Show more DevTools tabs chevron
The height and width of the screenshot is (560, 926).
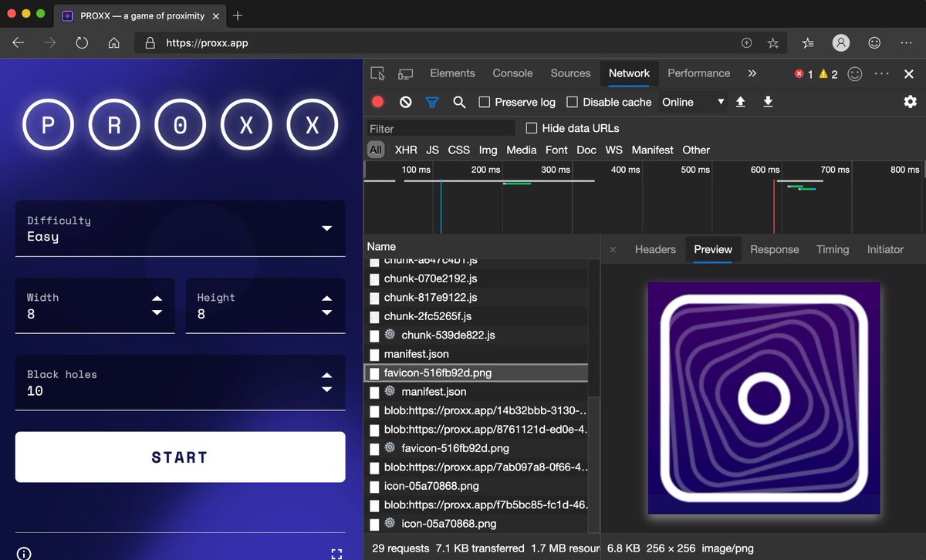tap(752, 73)
